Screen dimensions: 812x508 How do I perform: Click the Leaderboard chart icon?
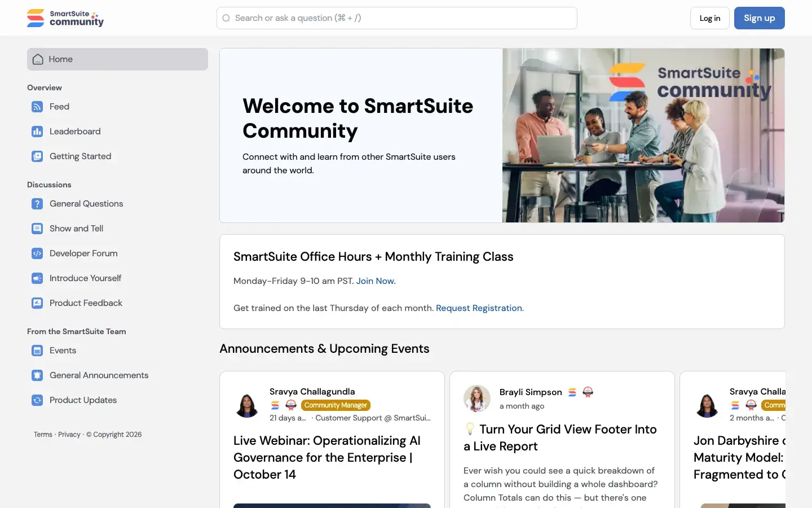tap(37, 132)
